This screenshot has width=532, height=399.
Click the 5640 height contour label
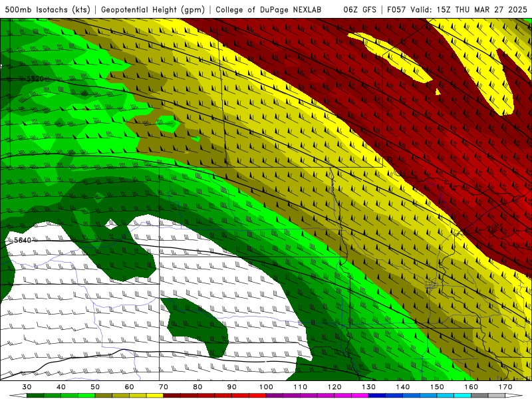tap(23, 240)
